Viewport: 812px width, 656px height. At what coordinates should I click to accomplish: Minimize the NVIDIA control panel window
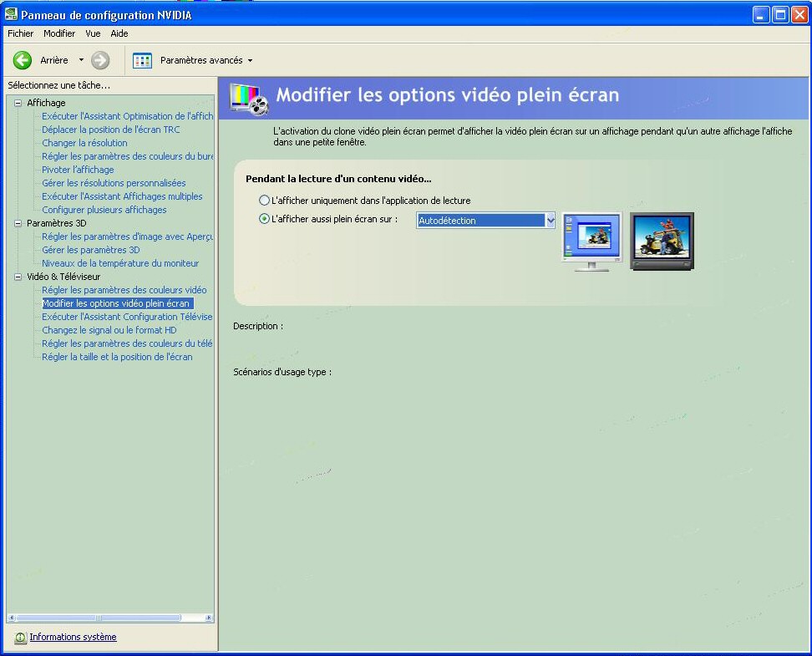[x=761, y=14]
